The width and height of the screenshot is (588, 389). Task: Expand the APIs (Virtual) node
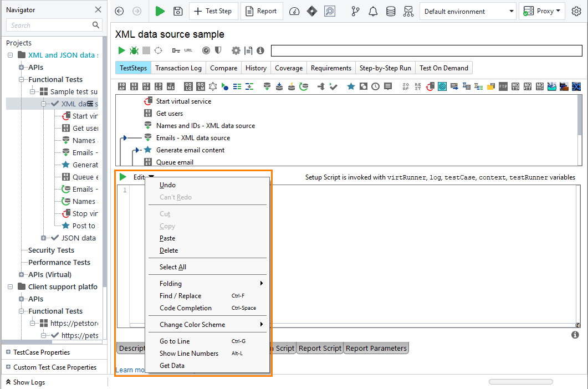[22, 275]
